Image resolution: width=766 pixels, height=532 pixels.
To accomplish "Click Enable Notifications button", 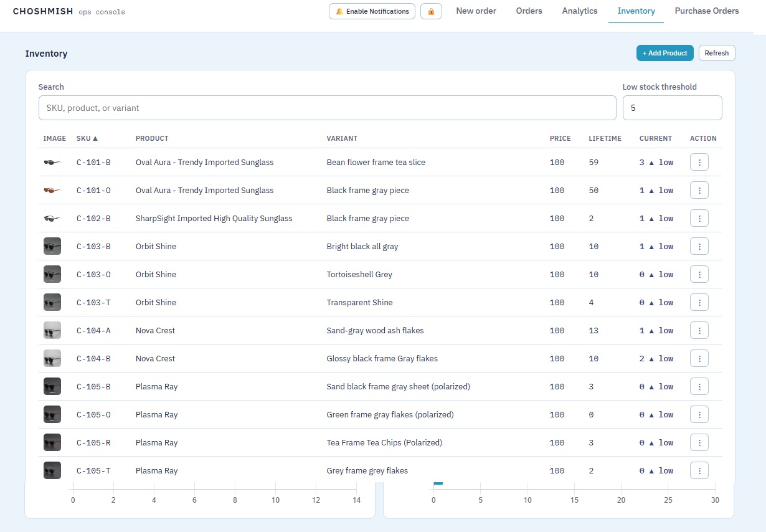I will (x=372, y=11).
